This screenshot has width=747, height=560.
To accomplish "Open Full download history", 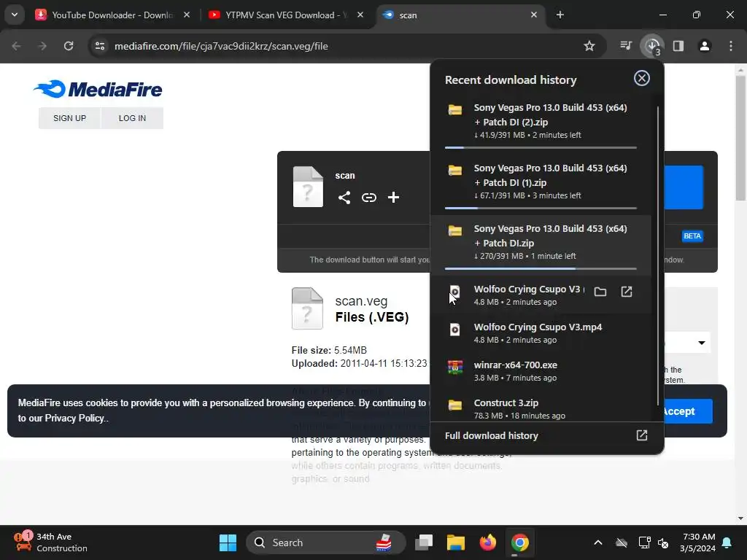I will 546,436.
